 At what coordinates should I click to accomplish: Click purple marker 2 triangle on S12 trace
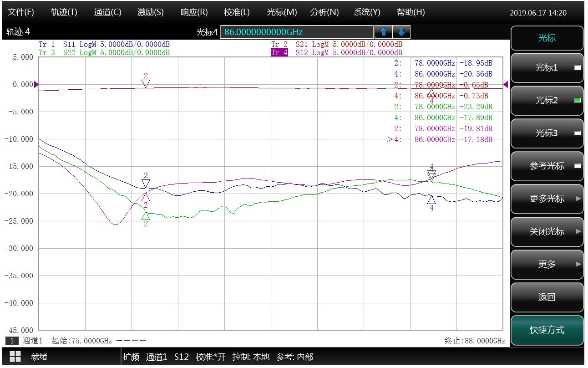(x=146, y=197)
